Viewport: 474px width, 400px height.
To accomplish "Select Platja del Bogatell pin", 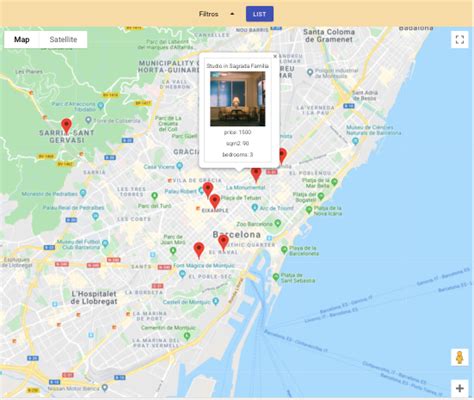I will 321,196.
